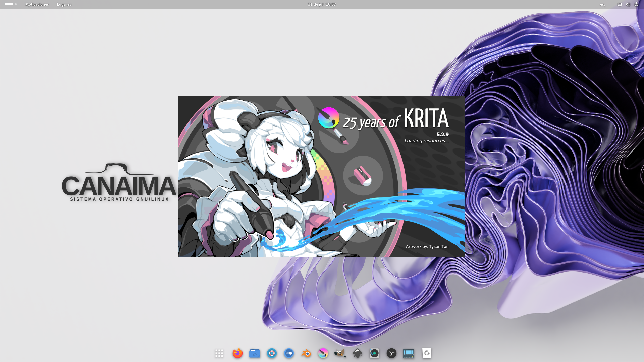644x362 pixels.
Task: Open the lifebuoy Help icon in dock
Action: (272, 353)
